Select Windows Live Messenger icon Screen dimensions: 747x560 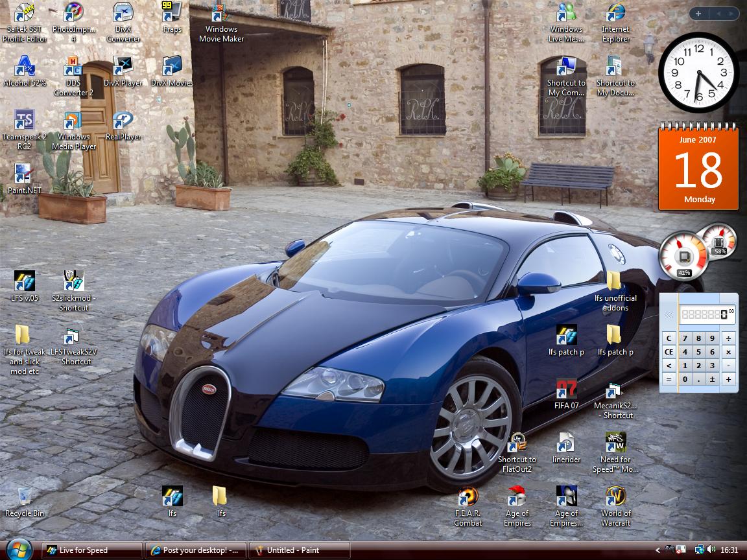[566, 23]
